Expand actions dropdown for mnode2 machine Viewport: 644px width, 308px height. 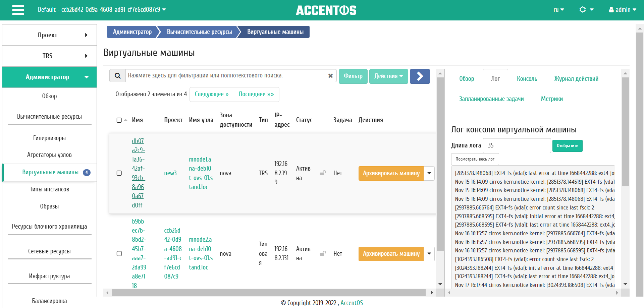[x=429, y=254]
